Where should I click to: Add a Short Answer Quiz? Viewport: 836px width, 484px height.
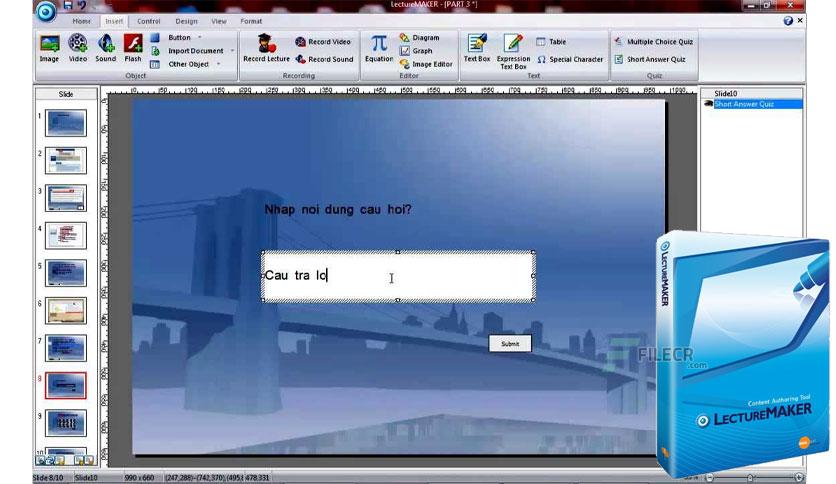[650, 59]
